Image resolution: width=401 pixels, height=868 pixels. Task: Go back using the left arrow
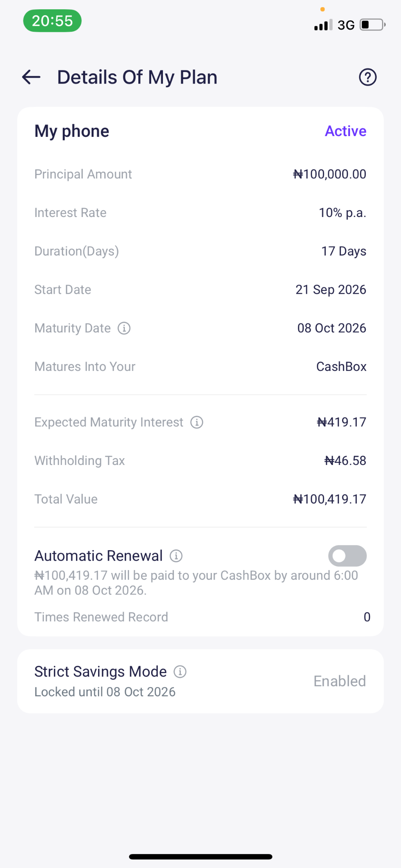pos(31,77)
